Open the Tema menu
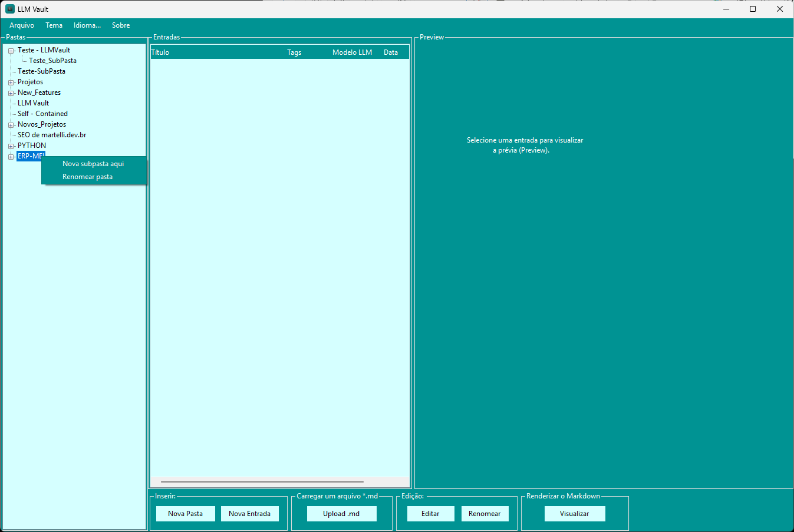 tap(54, 25)
